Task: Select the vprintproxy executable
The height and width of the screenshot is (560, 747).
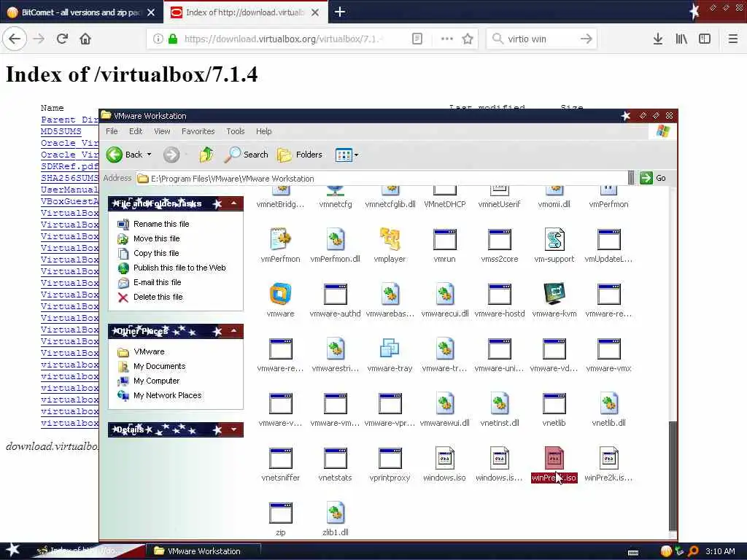Action: (390, 458)
